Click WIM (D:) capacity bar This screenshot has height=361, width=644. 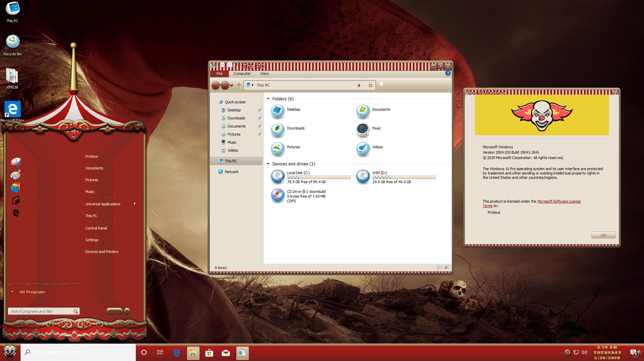pos(404,177)
